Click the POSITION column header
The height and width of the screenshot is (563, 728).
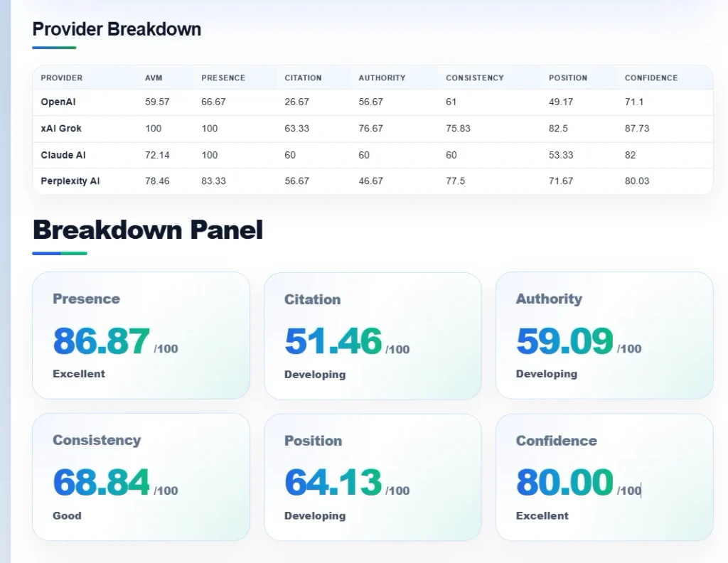[x=568, y=78]
